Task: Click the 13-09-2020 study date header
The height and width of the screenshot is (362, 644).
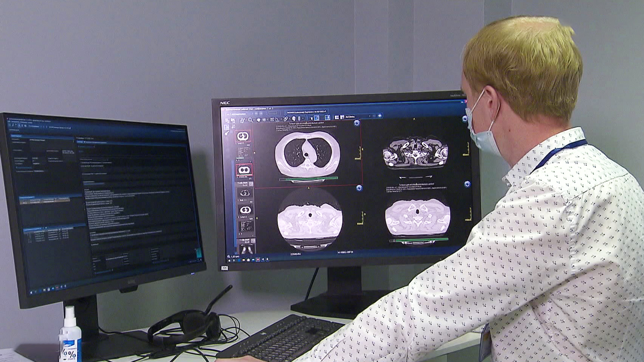Action: [x=245, y=184]
